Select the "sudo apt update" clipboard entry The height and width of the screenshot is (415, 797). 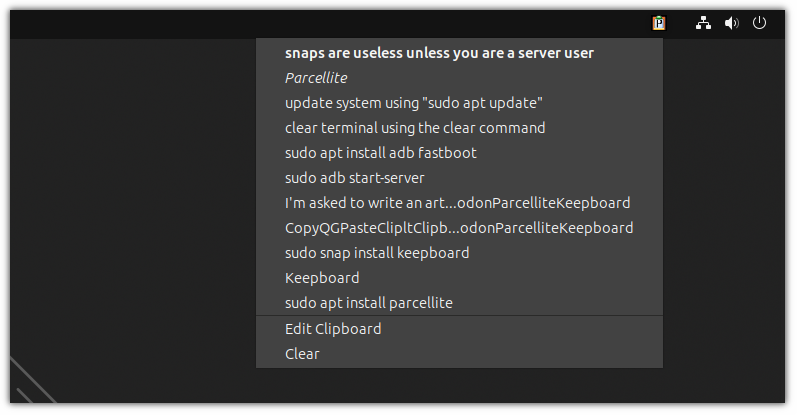(413, 102)
